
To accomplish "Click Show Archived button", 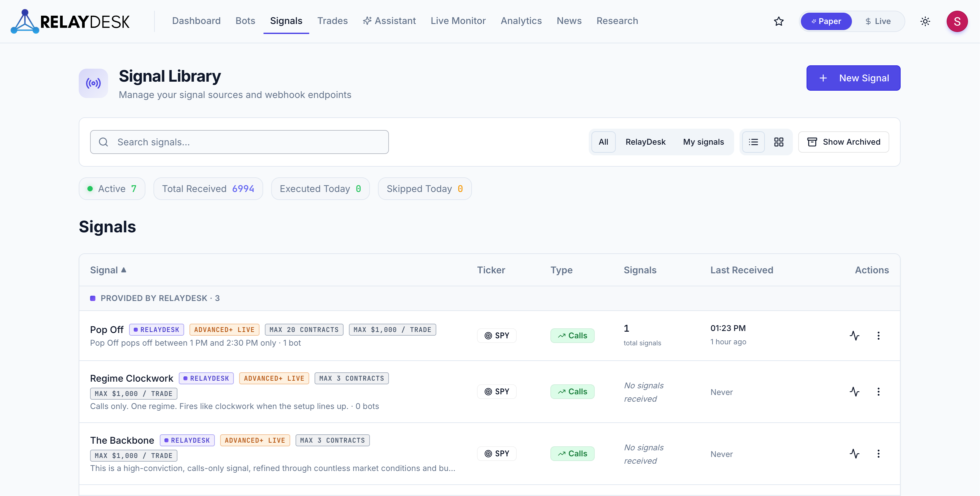I will (x=844, y=142).
